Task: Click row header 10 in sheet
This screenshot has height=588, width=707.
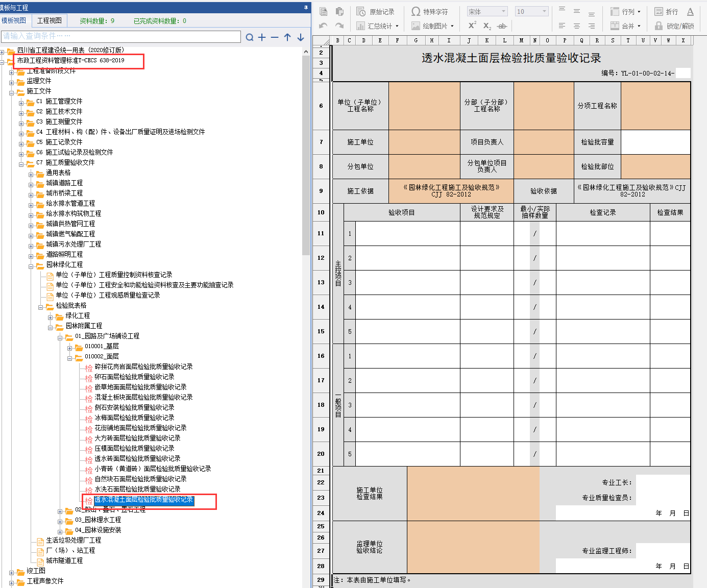Action: 321,212
